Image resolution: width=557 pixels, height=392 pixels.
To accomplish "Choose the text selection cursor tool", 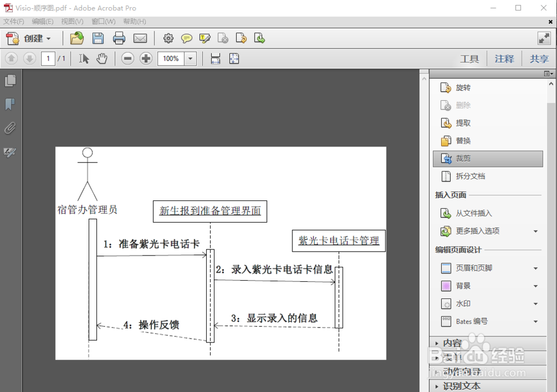I will tap(84, 58).
